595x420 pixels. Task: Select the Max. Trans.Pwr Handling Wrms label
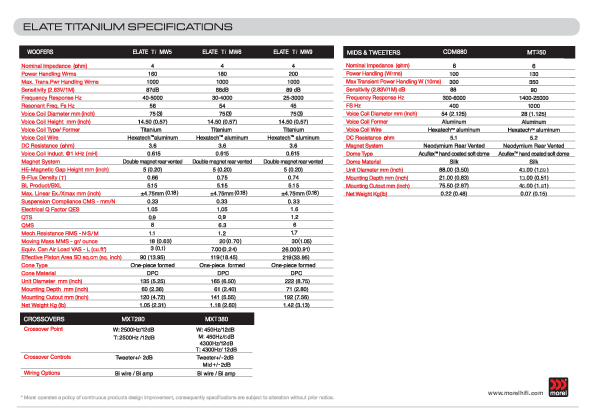click(60, 82)
